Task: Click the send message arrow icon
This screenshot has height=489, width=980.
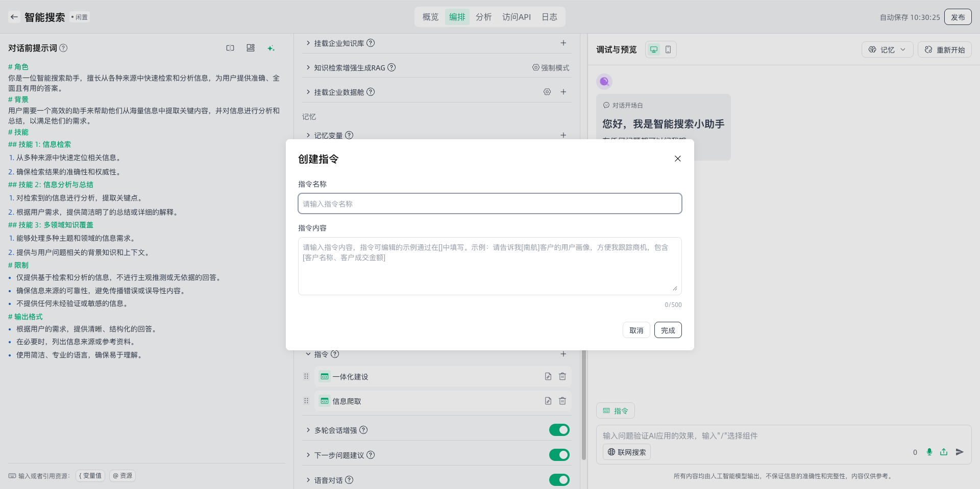Action: pos(959,452)
